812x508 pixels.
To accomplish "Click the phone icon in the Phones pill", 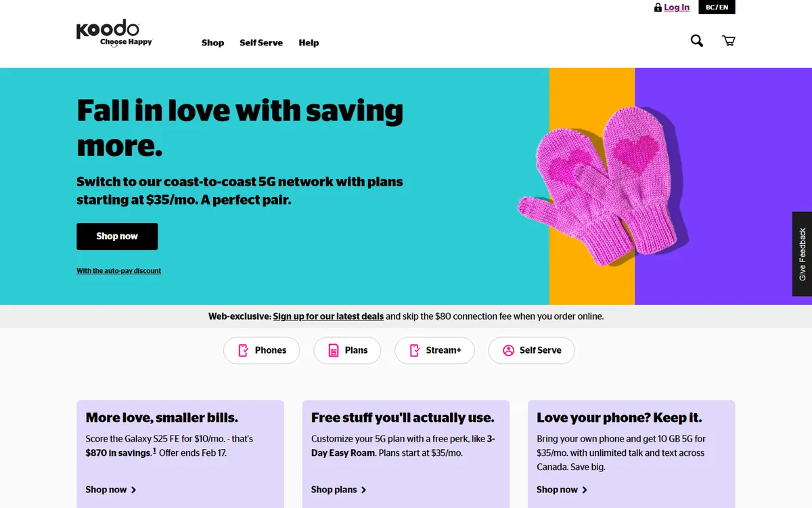I will (244, 350).
